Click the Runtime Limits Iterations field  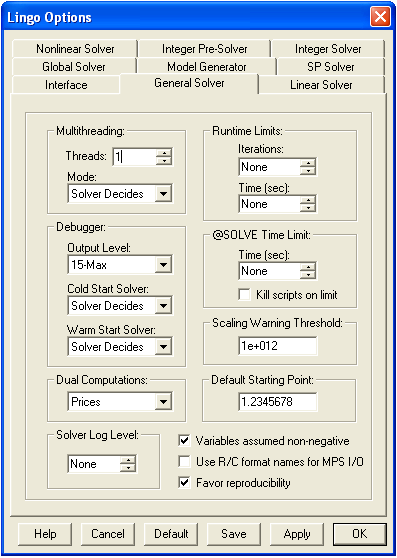[x=269, y=167]
